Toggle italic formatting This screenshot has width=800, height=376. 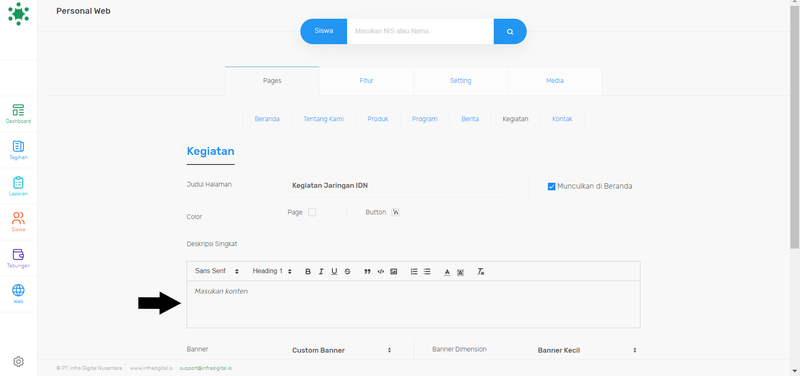(321, 271)
